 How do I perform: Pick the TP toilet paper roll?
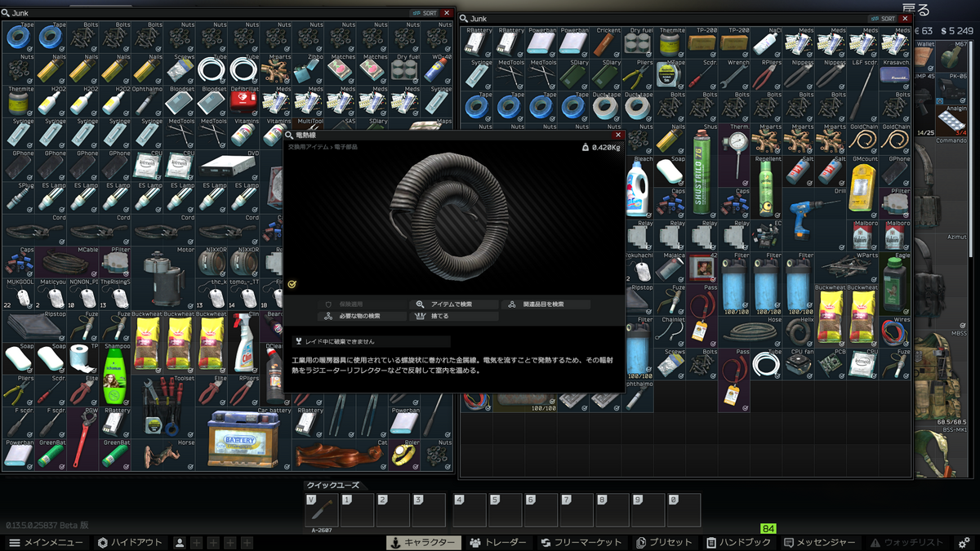pos(82,358)
